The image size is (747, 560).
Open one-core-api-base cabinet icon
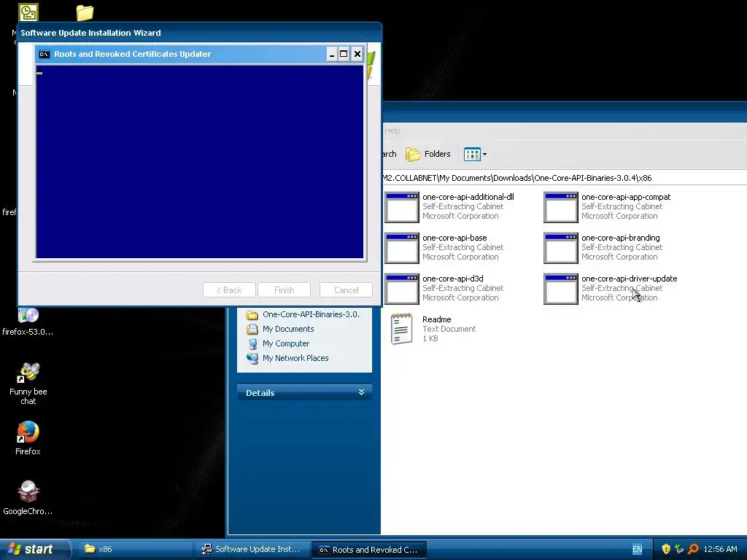pos(402,248)
